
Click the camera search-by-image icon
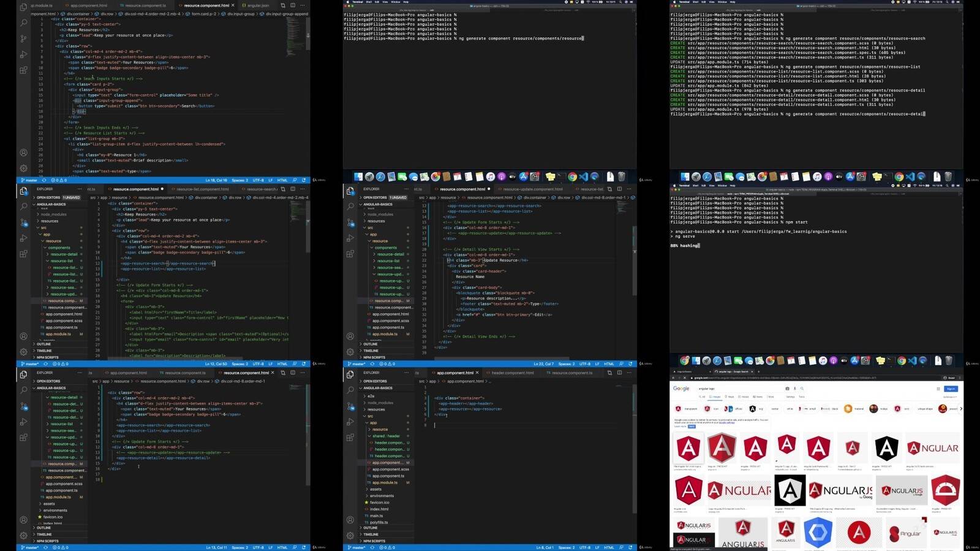click(x=788, y=389)
